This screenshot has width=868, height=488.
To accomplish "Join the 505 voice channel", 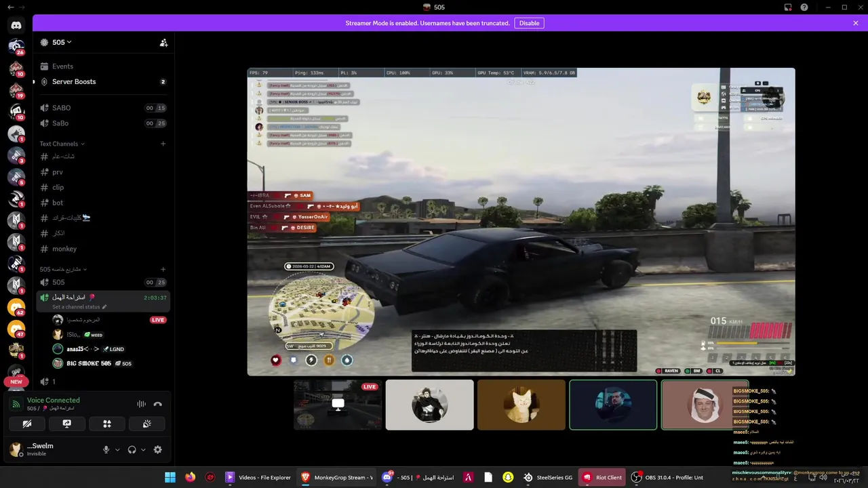I will [x=102, y=282].
